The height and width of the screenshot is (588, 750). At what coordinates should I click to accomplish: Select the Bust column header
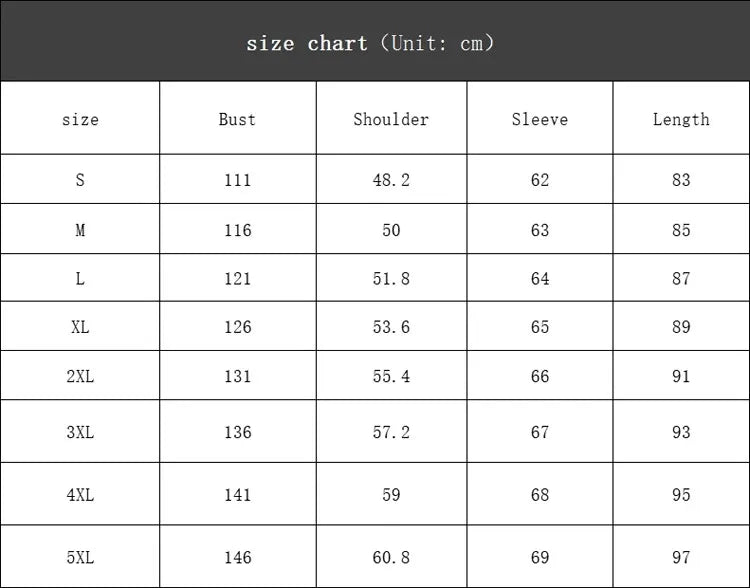237,119
